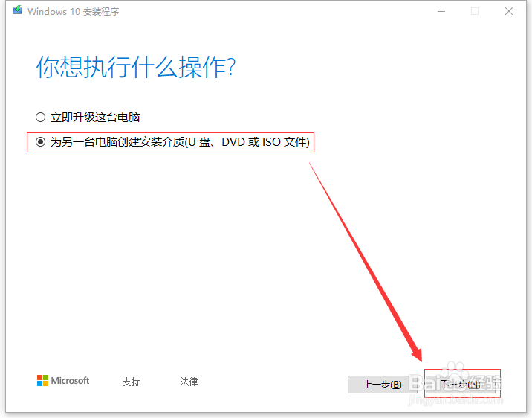Click the window title Windows 10 安装程序
Screen dimensions: 532x418
coord(74,12)
